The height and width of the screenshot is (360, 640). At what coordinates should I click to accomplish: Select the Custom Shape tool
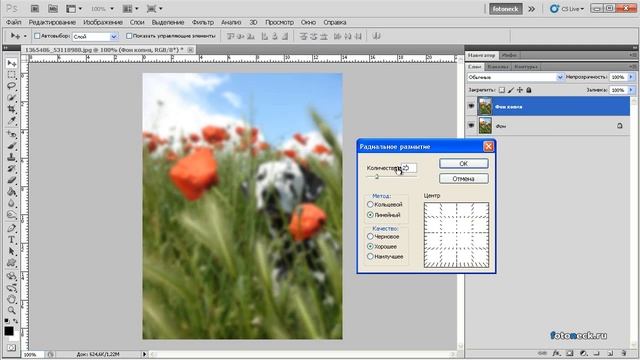pos(11,262)
